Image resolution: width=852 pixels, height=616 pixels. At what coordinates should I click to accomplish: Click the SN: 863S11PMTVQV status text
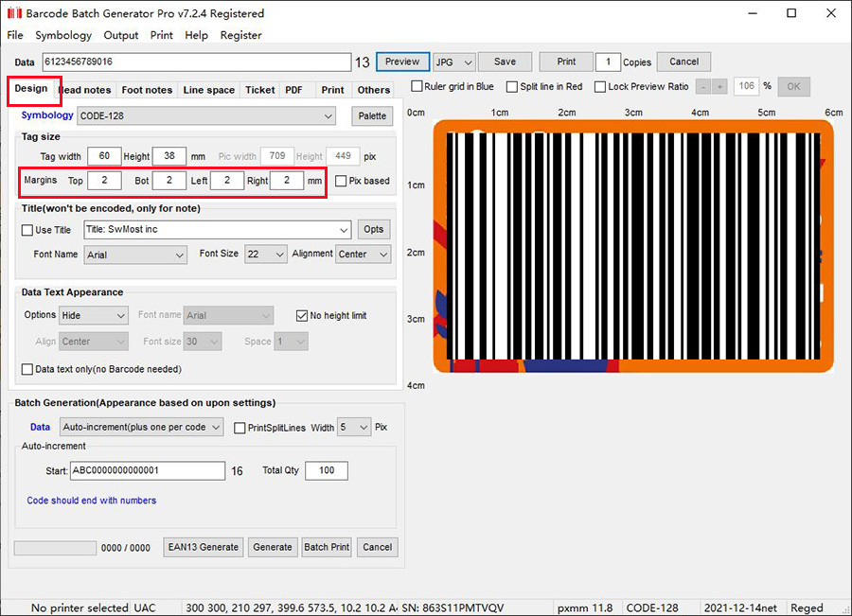(x=453, y=607)
